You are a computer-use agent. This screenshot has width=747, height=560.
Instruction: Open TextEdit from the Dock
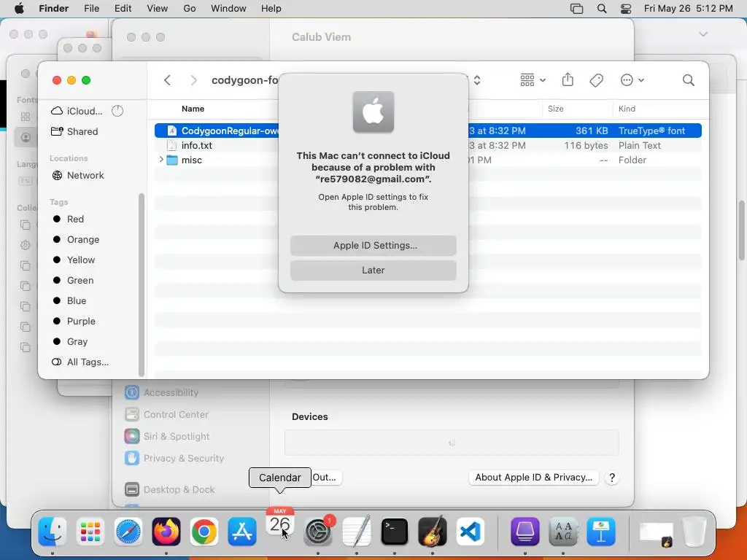tap(356, 532)
